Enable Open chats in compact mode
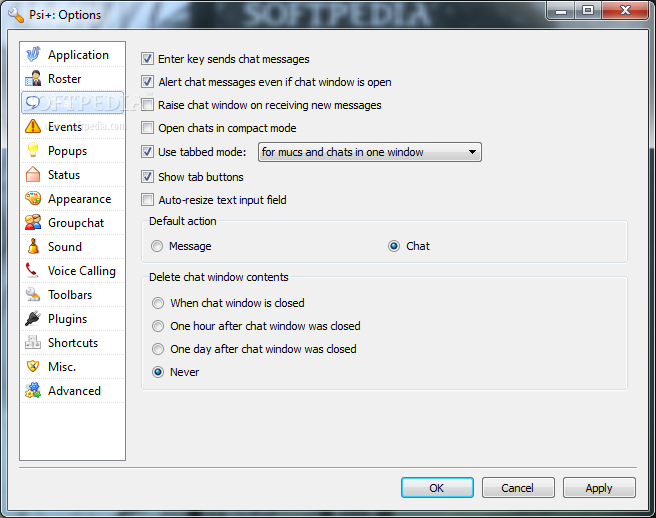656x518 pixels. (x=147, y=128)
